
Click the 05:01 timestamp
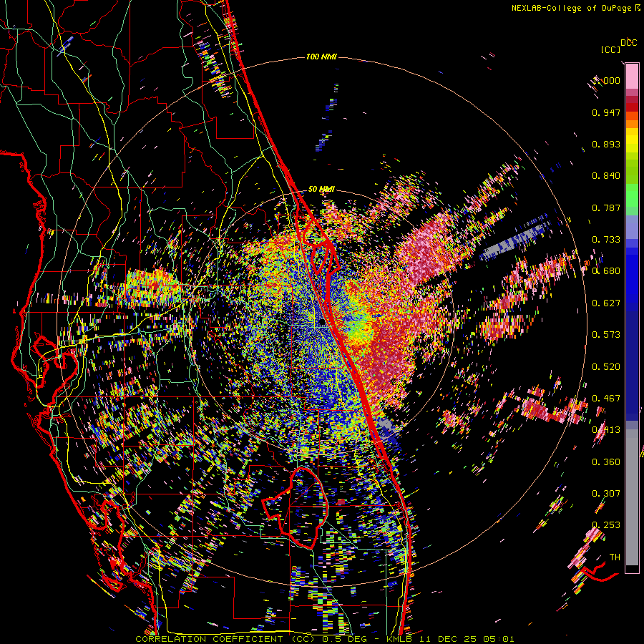pos(498,639)
